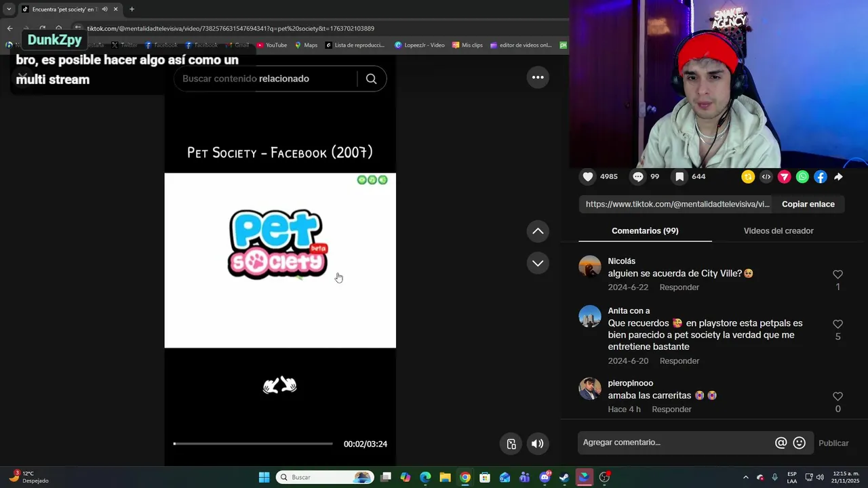
Task: Reply to pieropinooo's comment
Action: (671, 409)
